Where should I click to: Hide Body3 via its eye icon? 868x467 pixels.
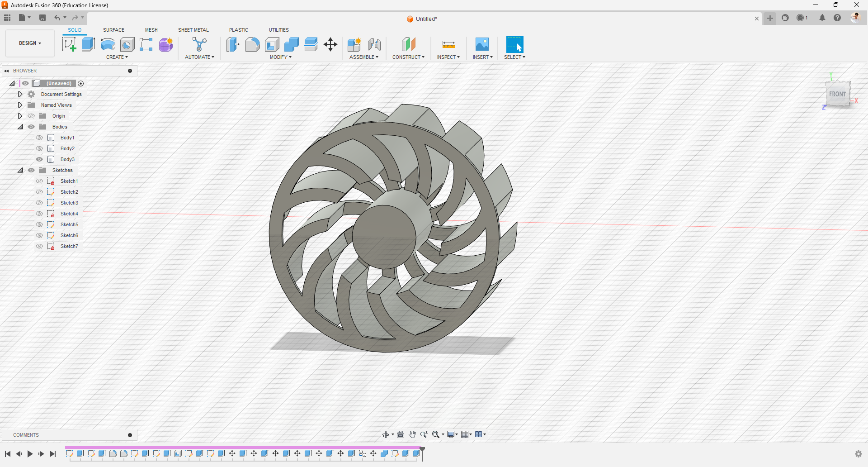(x=39, y=159)
